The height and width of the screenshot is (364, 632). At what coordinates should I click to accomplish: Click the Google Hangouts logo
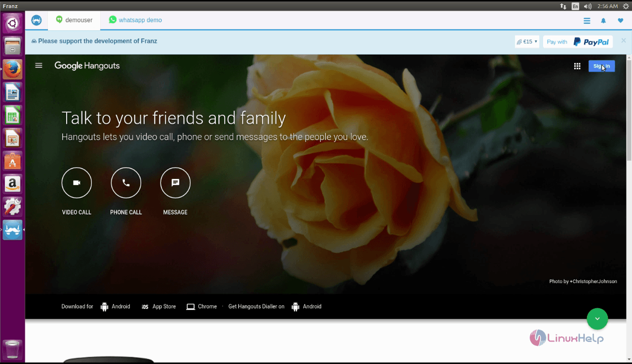coord(87,66)
